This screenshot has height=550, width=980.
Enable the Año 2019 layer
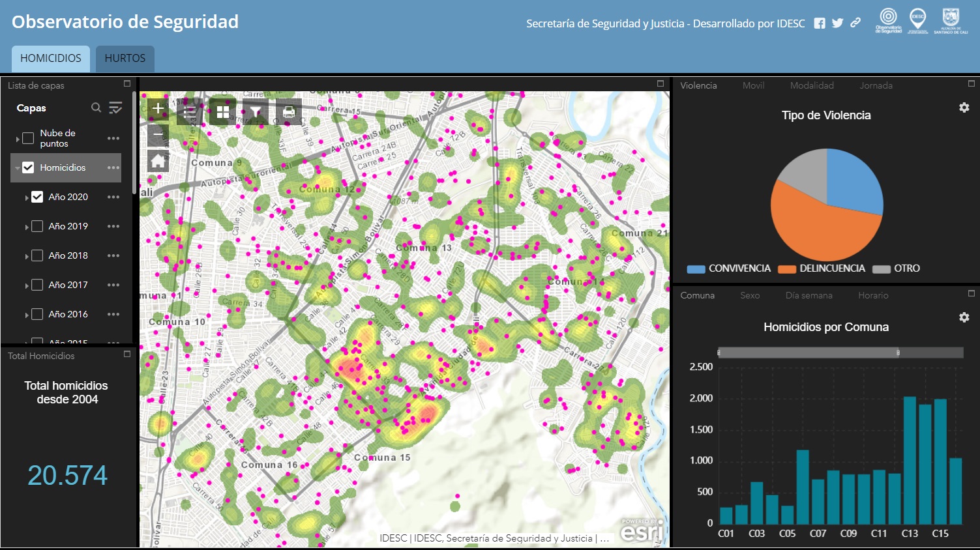pos(37,225)
